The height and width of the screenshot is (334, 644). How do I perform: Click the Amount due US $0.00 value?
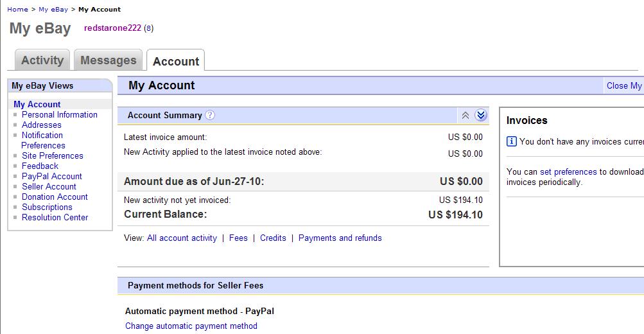pos(461,181)
